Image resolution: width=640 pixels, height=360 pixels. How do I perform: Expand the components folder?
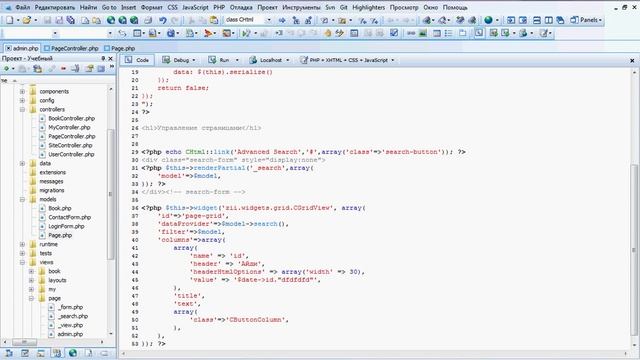[22, 91]
